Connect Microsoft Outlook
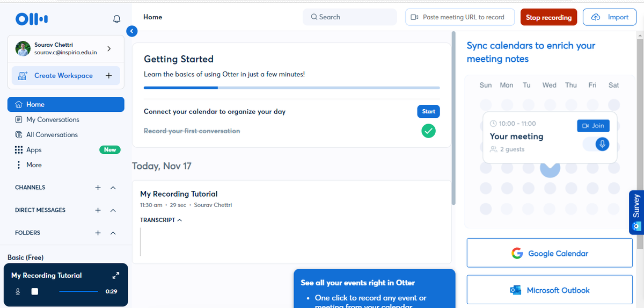Screen dimensions: 644x308 (x=550, y=290)
